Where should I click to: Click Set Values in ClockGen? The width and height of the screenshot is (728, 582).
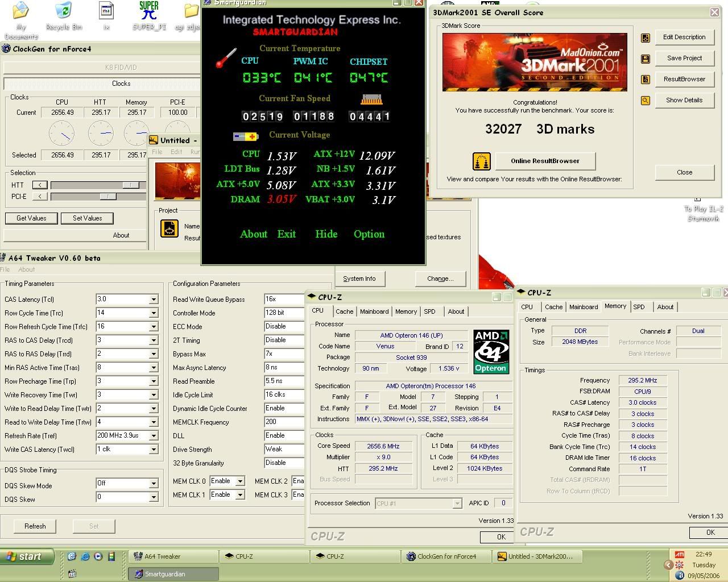coord(88,218)
